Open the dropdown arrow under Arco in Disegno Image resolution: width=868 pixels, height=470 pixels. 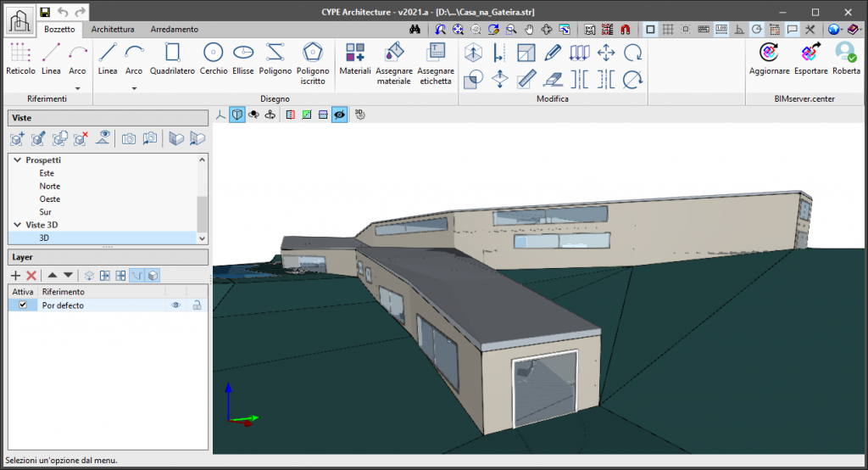(x=134, y=87)
